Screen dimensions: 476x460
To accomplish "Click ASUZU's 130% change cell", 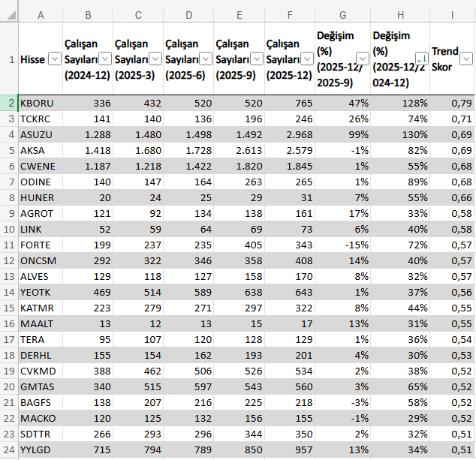I will pyautogui.click(x=400, y=134).
